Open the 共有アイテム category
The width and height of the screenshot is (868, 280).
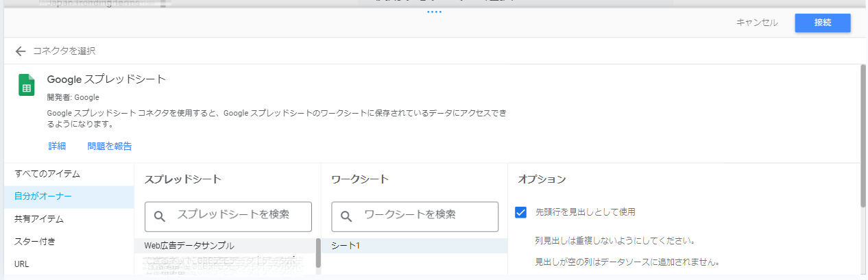[x=39, y=219]
